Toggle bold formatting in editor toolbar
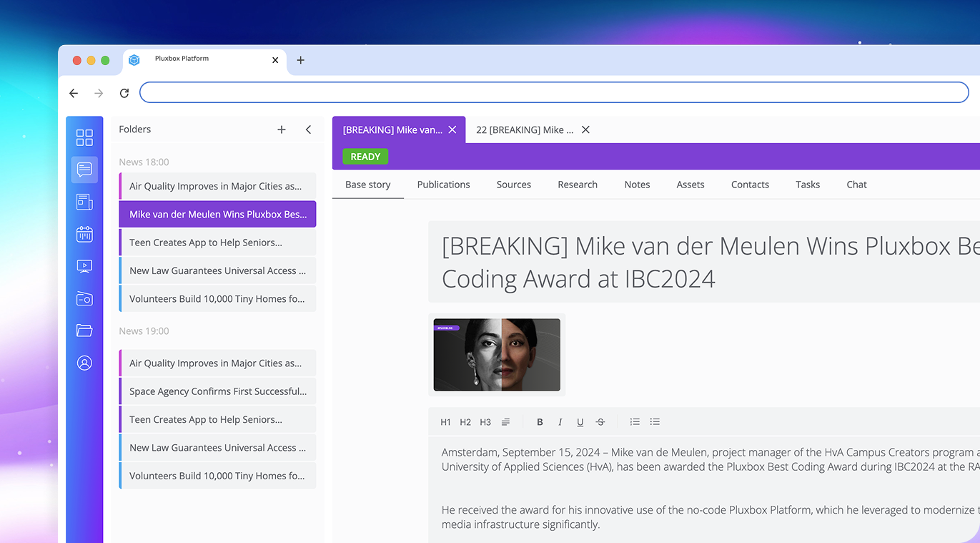 coord(540,422)
